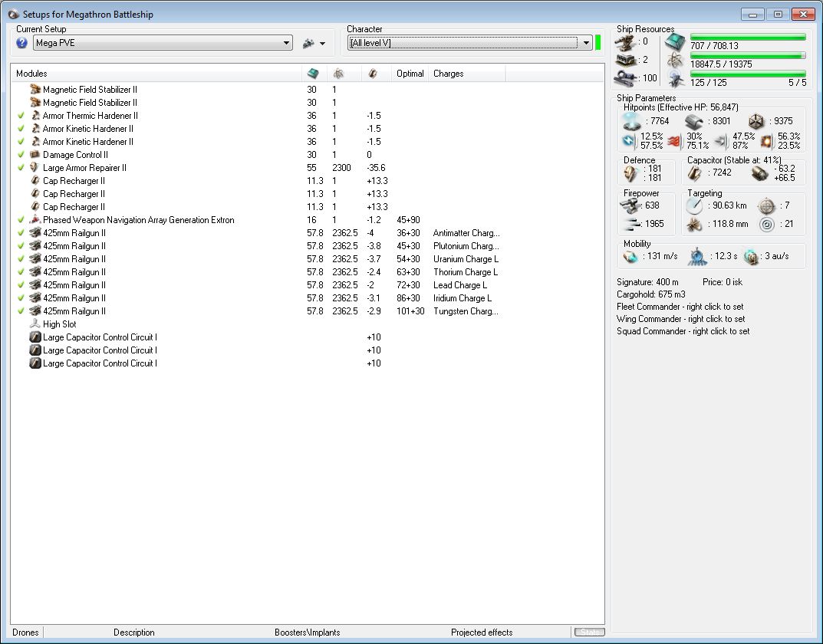Viewport: 823px width, 644px height.
Task: Open the Projected effects tab
Action: point(482,632)
